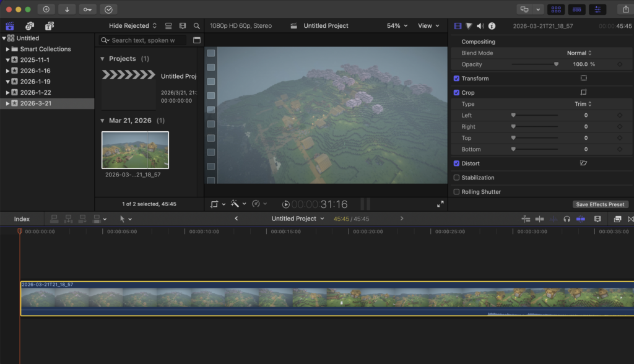Open the Info inspector tab icon
This screenshot has height=364, width=634.
[x=492, y=26]
